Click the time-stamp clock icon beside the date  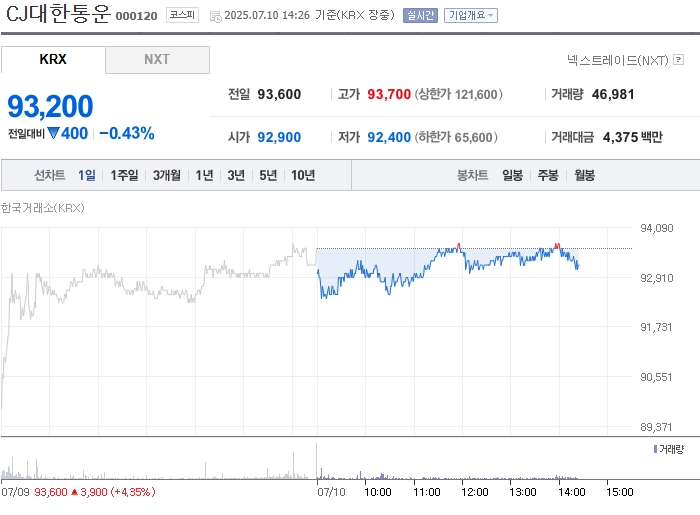[x=216, y=17]
